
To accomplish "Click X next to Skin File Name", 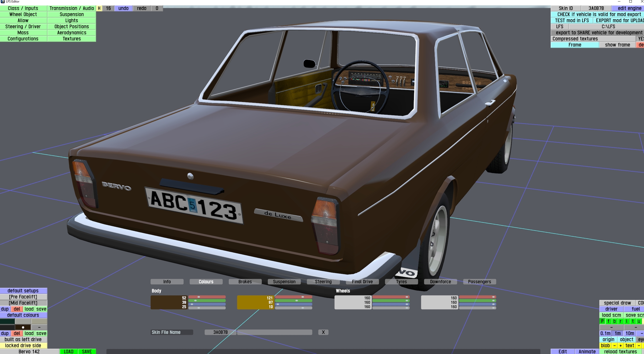I will pos(323,332).
